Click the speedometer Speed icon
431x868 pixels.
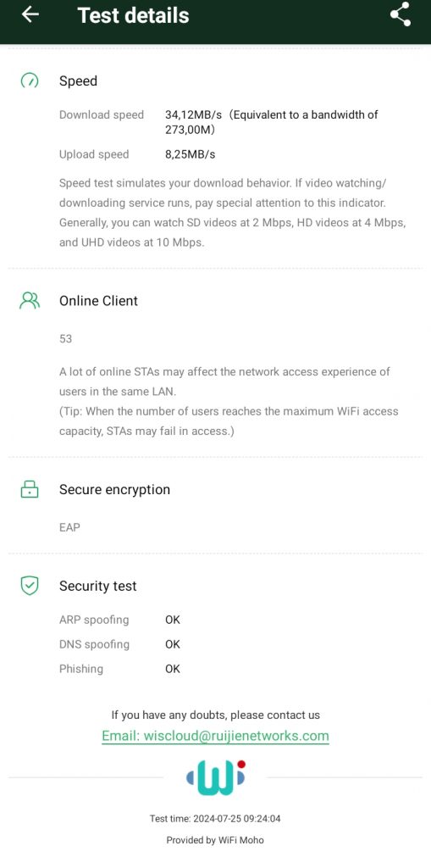tap(30, 81)
